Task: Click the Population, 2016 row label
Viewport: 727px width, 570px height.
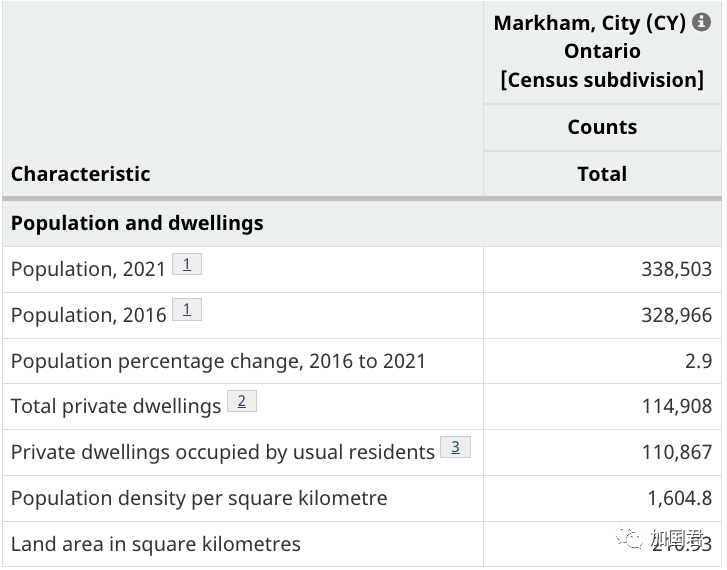Action: click(x=88, y=315)
